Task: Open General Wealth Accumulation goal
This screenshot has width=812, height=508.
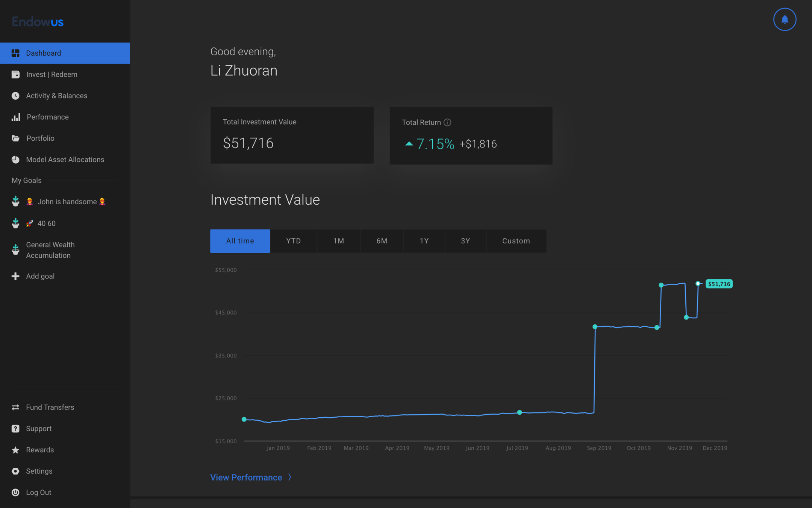Action: click(x=50, y=250)
